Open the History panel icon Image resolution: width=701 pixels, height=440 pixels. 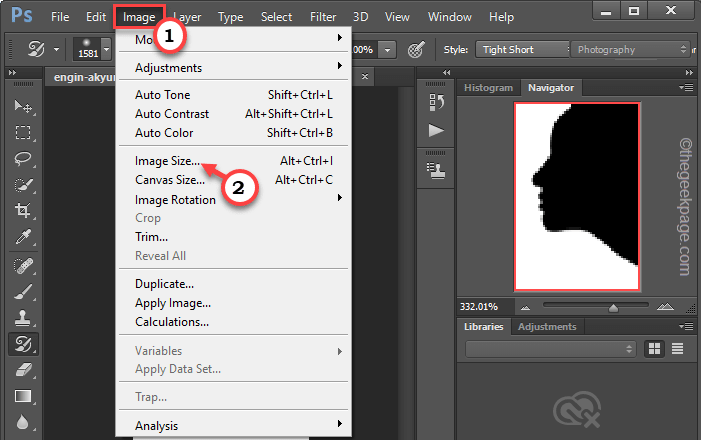coord(436,102)
